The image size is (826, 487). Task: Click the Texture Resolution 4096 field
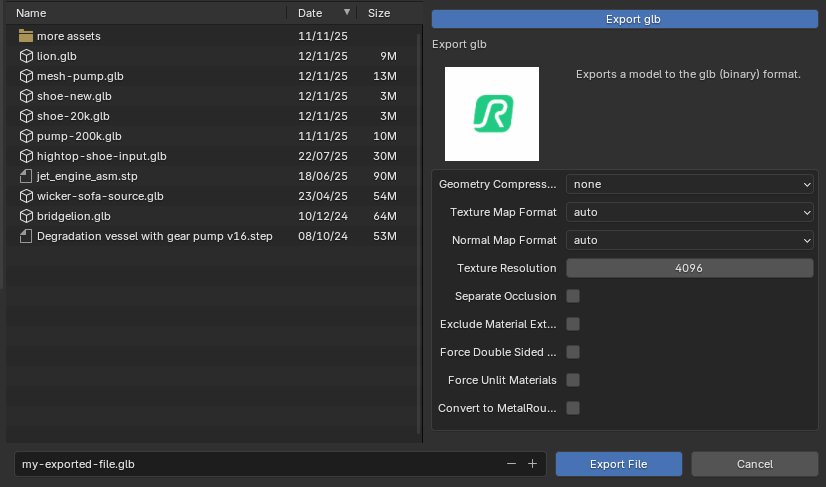pyautogui.click(x=690, y=268)
